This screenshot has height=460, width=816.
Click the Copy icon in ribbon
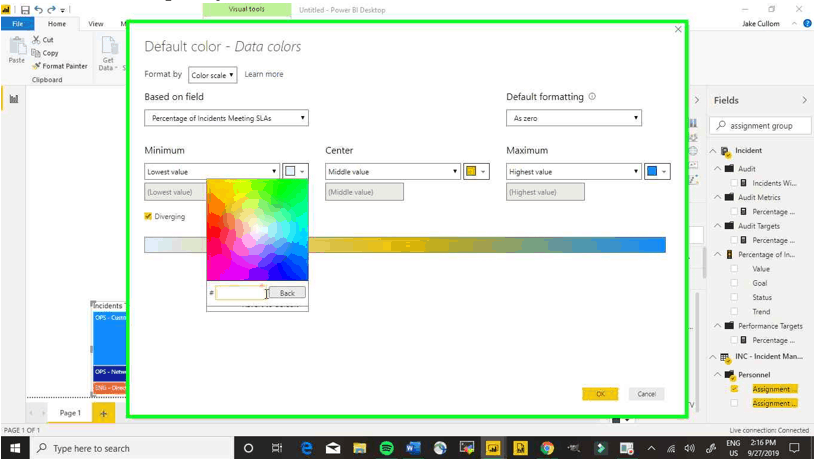(35, 53)
